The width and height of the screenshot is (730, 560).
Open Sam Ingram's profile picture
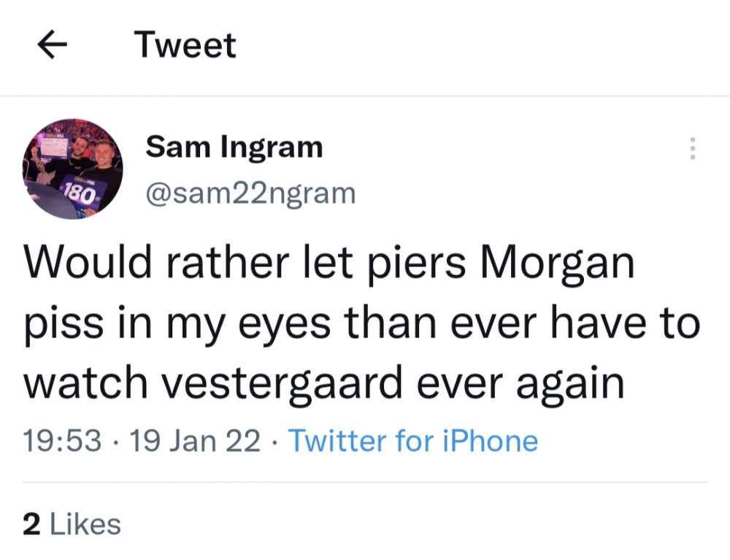click(x=72, y=169)
